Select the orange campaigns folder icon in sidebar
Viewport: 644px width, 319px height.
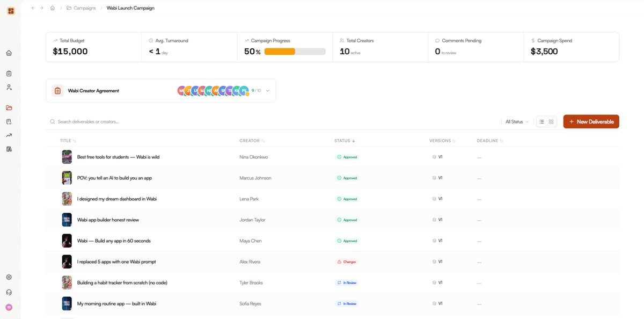[x=9, y=108]
